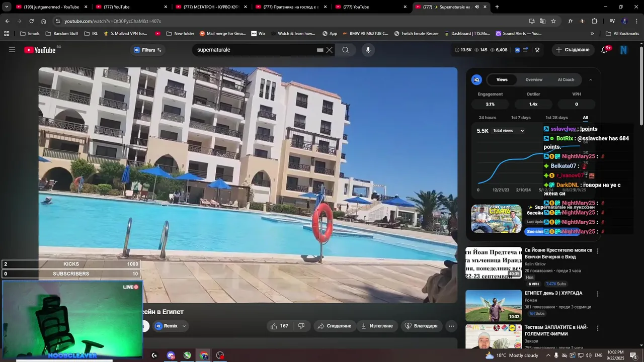Screen dimensions: 644x362
Task: Click the Споделяне share button
Action: (x=334, y=326)
